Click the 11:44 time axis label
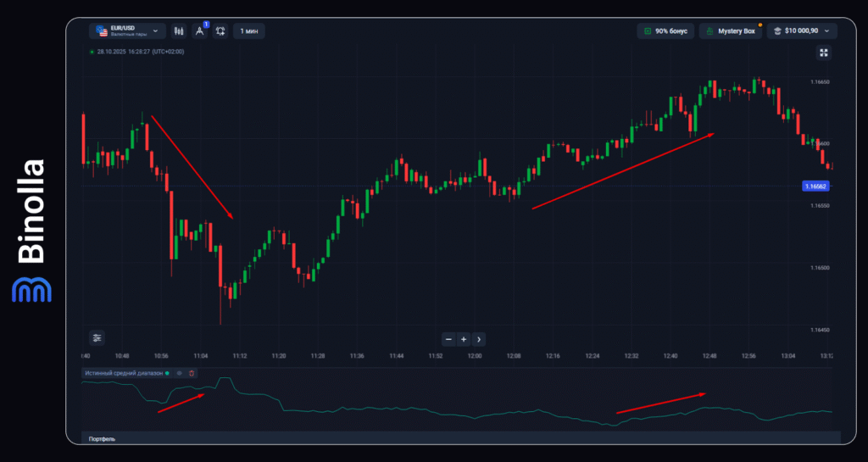Viewport: 868px width, 462px height. click(x=397, y=356)
